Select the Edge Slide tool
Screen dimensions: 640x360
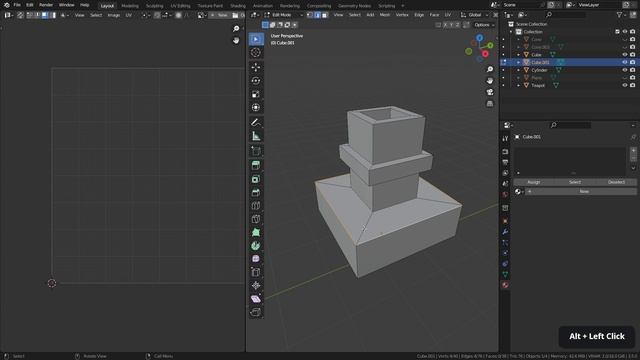256,272
